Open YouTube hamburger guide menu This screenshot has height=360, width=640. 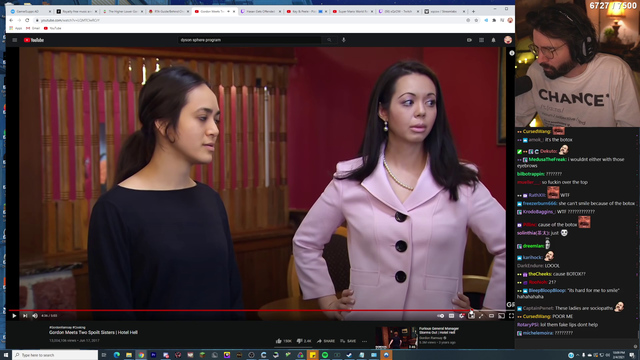[15, 40]
